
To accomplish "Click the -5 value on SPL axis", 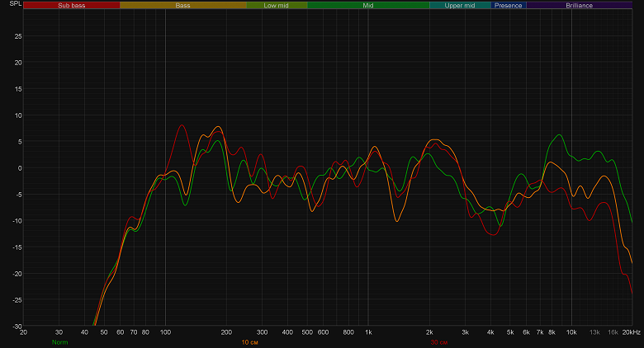I will click(18, 195).
